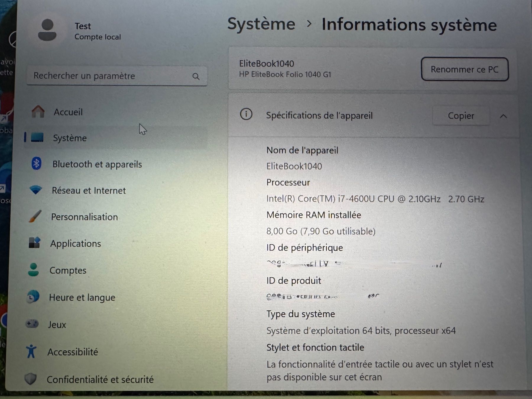Click the Système monitor icon

37,137
